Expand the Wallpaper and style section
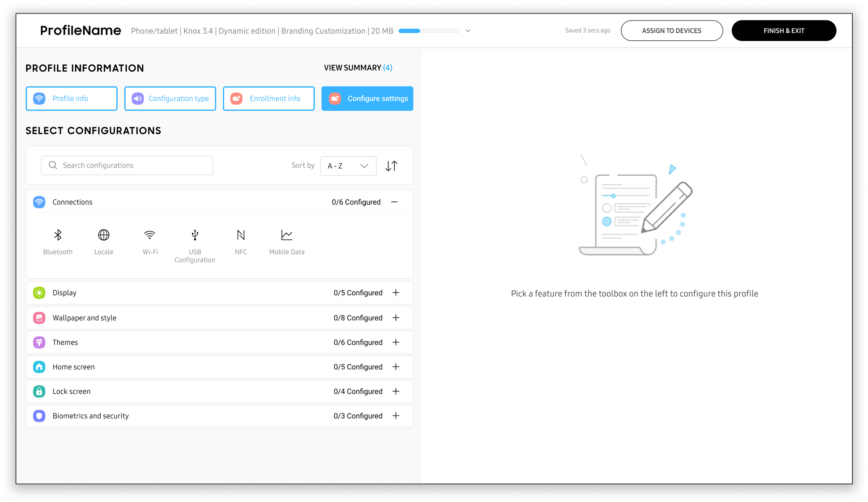Viewport: 868px width, 502px height. pos(396,318)
